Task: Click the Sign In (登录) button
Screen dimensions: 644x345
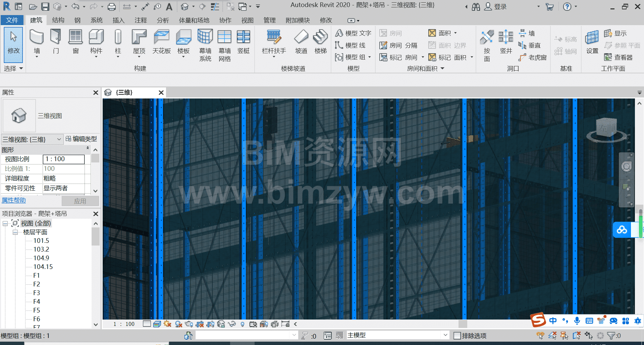Action: tap(496, 7)
